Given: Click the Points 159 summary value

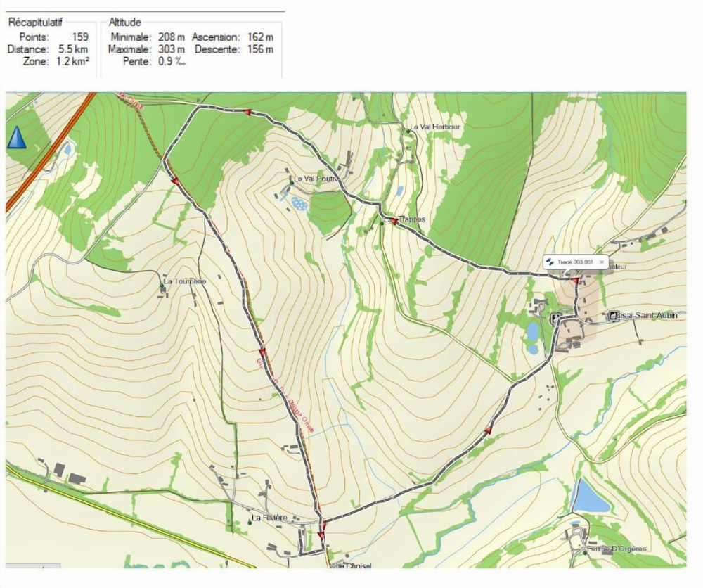Looking at the screenshot, I should pyautogui.click(x=80, y=37).
